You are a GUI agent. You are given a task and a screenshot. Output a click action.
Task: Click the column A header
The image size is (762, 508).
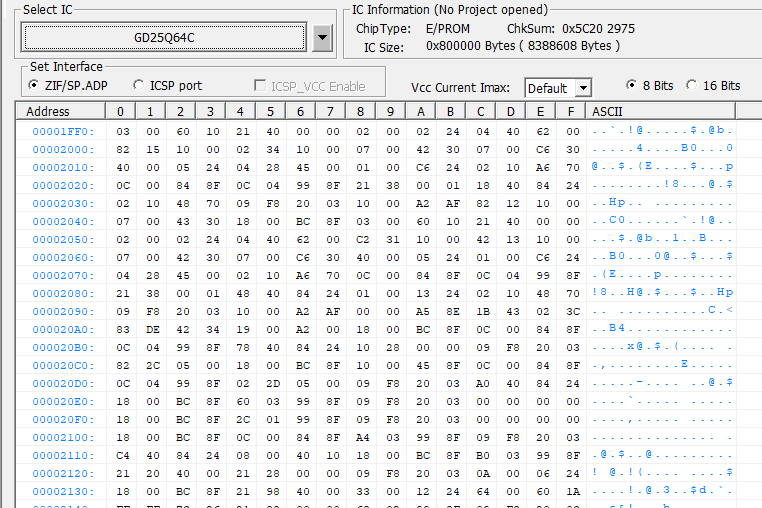pyautogui.click(x=422, y=111)
